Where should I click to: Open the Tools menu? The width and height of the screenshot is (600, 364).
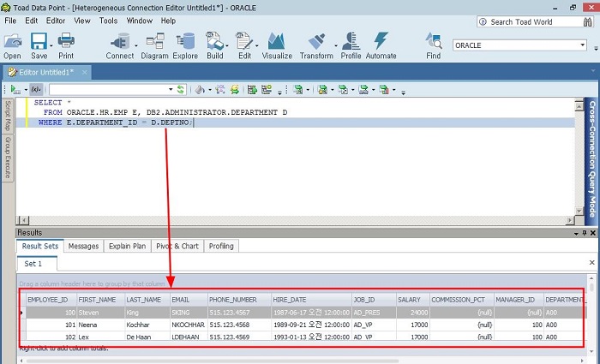(108, 21)
